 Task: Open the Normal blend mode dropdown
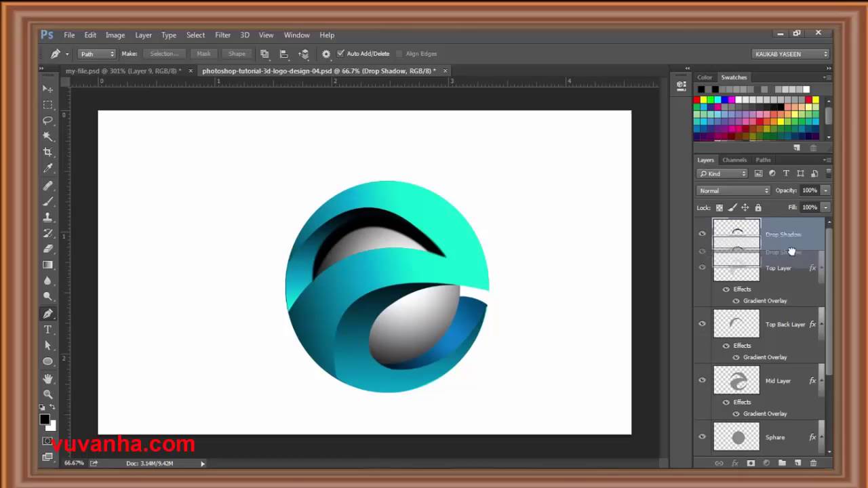coord(733,190)
